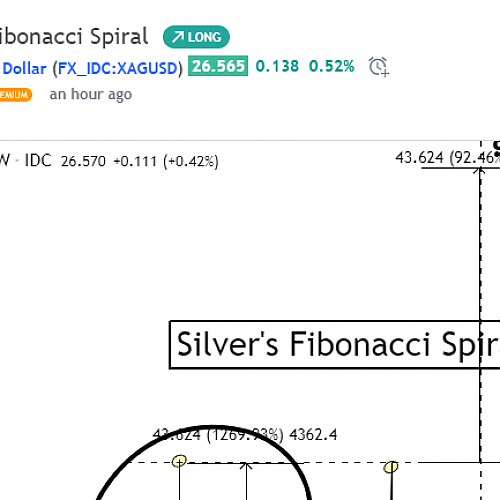The image size is (500, 500).
Task: Click the 'an hour ago' timestamp
Action: point(91,95)
